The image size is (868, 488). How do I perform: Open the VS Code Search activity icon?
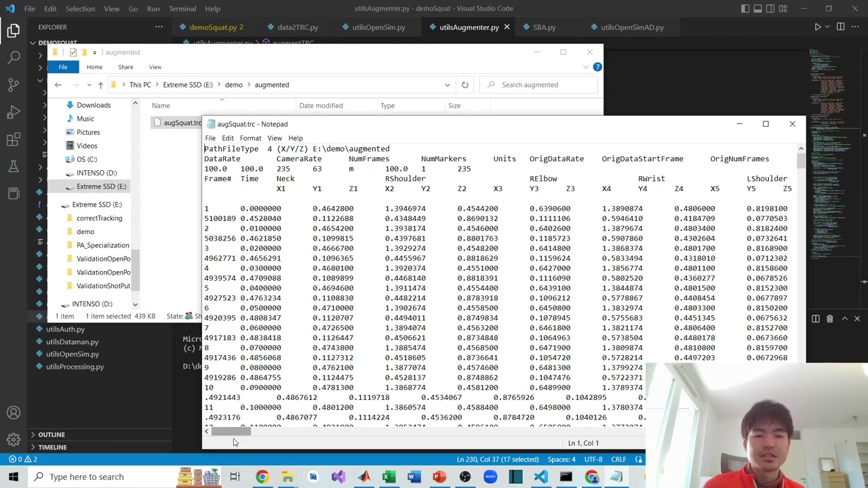tap(14, 58)
